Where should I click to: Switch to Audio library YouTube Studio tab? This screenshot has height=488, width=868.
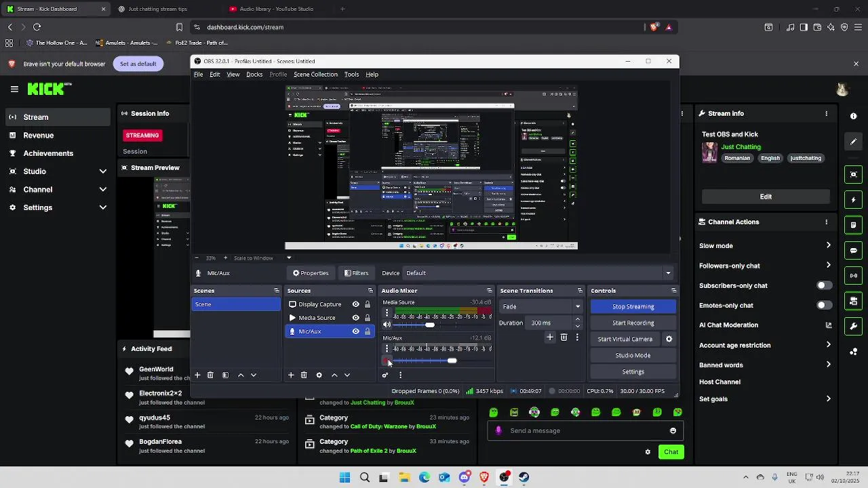[277, 9]
